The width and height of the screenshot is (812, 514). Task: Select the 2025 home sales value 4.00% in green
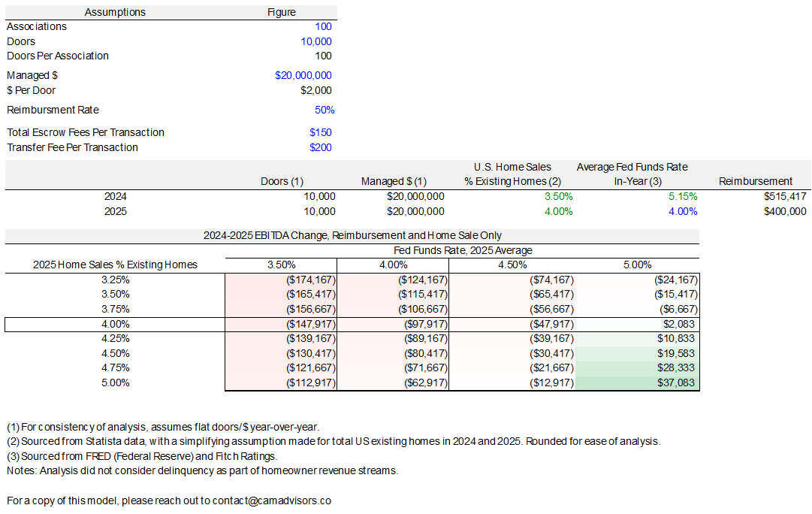click(x=558, y=211)
